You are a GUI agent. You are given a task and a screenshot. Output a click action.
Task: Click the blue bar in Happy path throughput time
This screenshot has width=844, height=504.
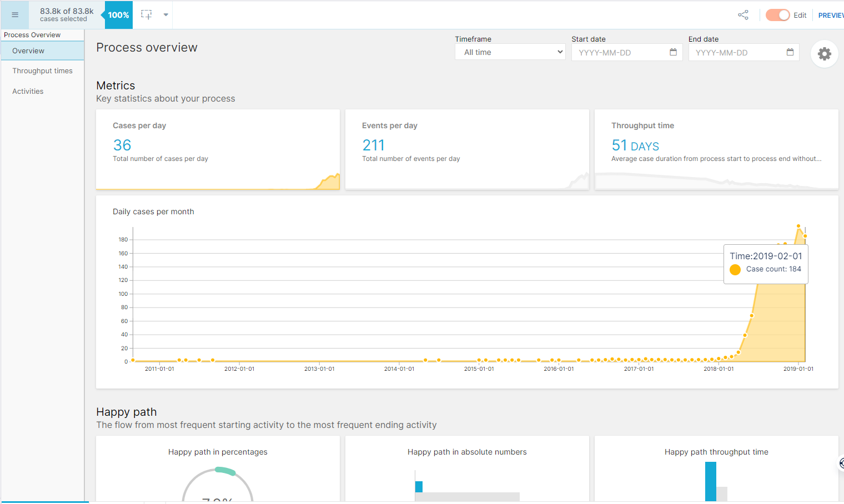711,481
